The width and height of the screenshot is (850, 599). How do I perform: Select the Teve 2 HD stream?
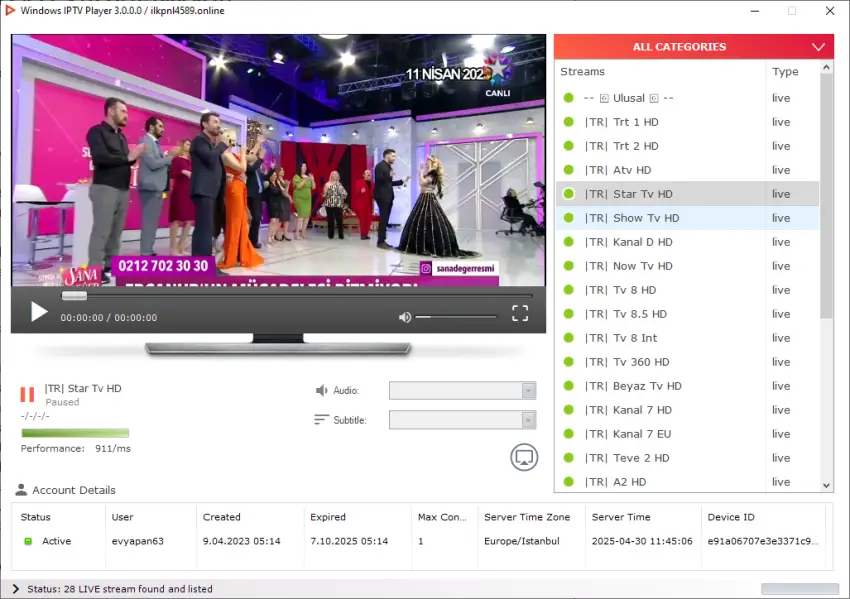687,458
